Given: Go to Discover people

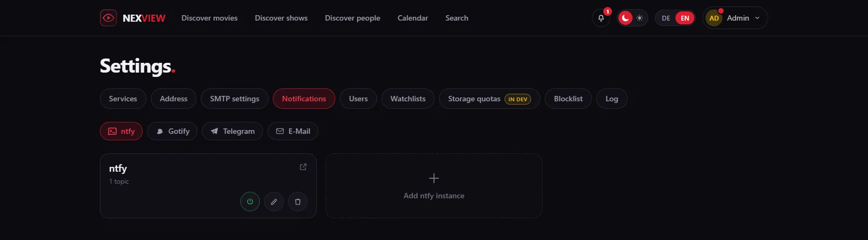Looking at the screenshot, I should (x=353, y=18).
